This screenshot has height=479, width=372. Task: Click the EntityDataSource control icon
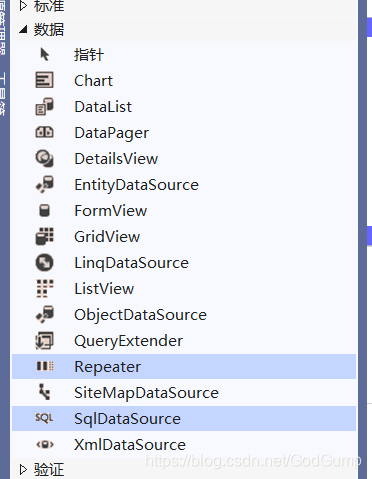coord(44,184)
